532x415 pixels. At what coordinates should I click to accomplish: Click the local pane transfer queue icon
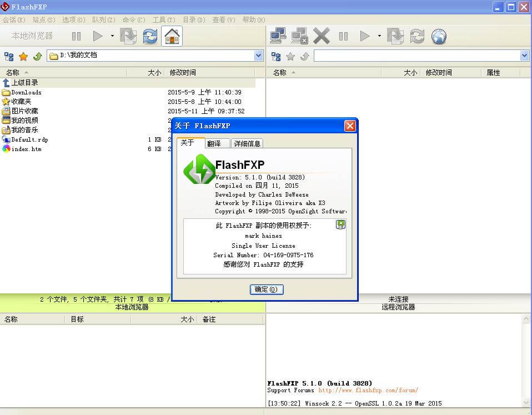pos(128,36)
